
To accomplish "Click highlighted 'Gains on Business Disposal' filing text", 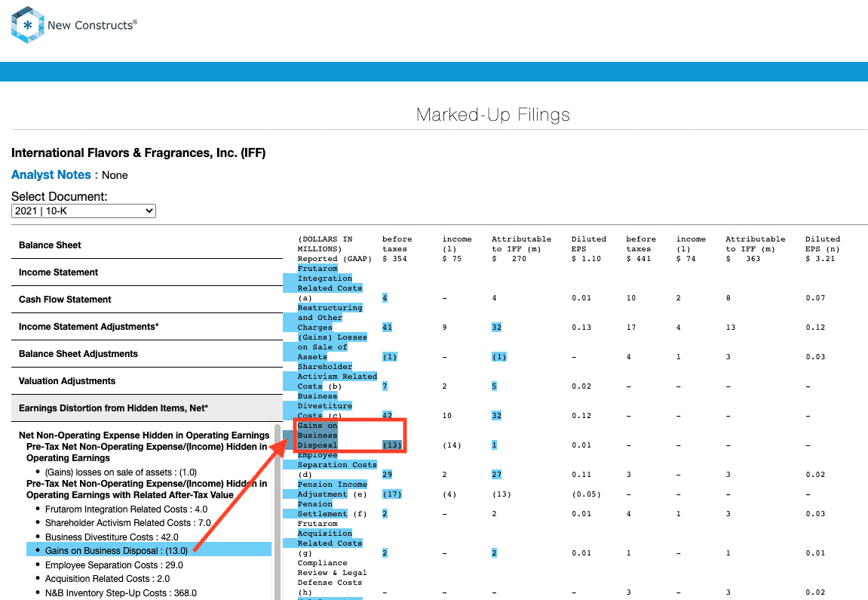I will 317,435.
